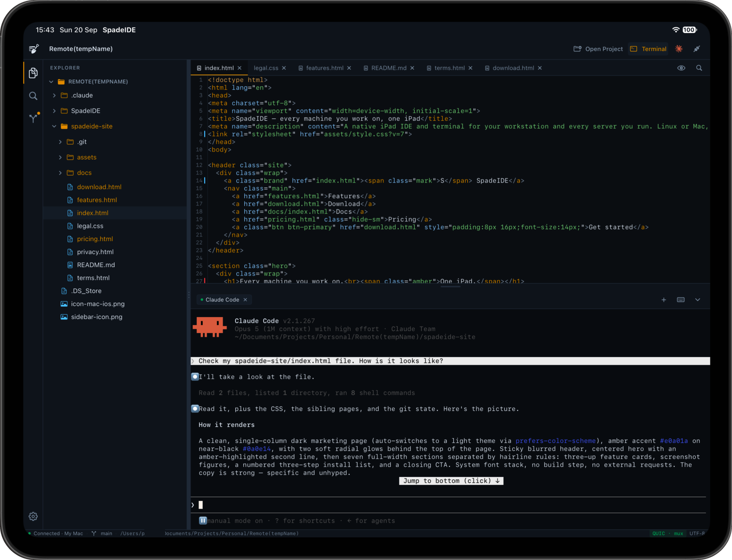Close the index.html editor tab
Viewport: 732px width, 560px height.
coord(240,68)
